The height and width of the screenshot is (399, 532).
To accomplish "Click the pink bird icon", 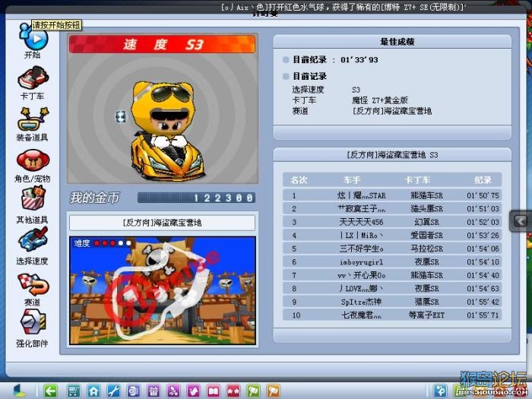I will [x=193, y=391].
